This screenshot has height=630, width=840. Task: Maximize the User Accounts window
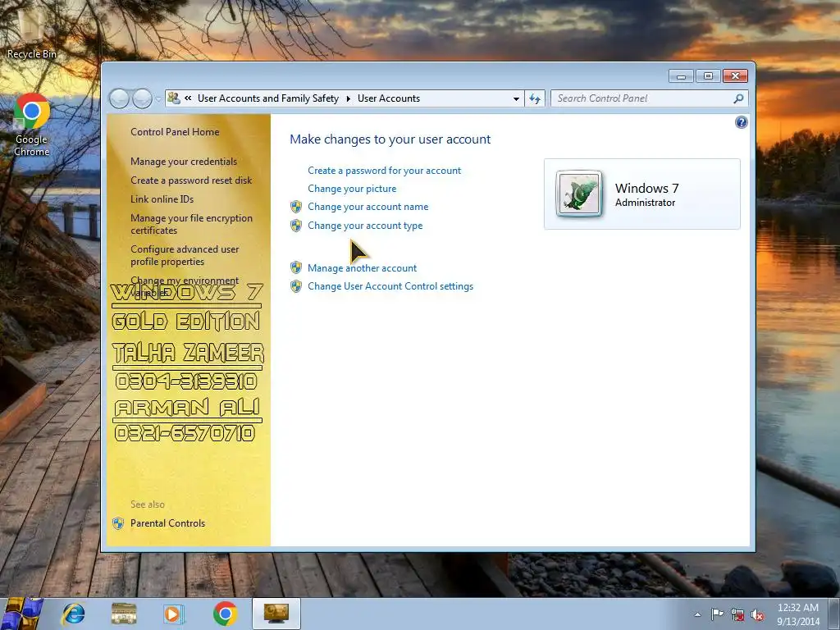click(708, 76)
